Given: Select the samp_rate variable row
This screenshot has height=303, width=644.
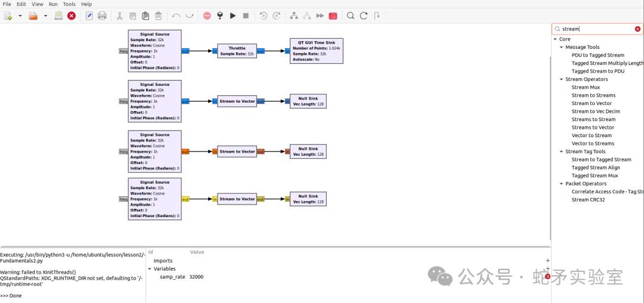Looking at the screenshot, I should click(x=348, y=277).
